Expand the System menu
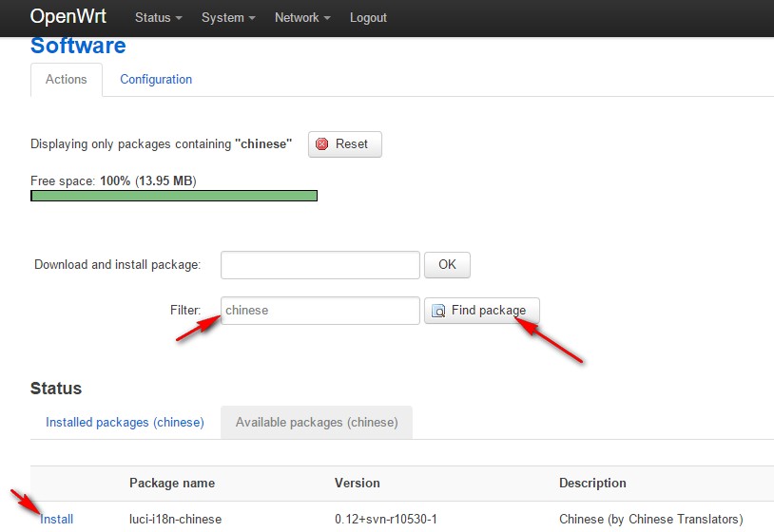 click(228, 18)
